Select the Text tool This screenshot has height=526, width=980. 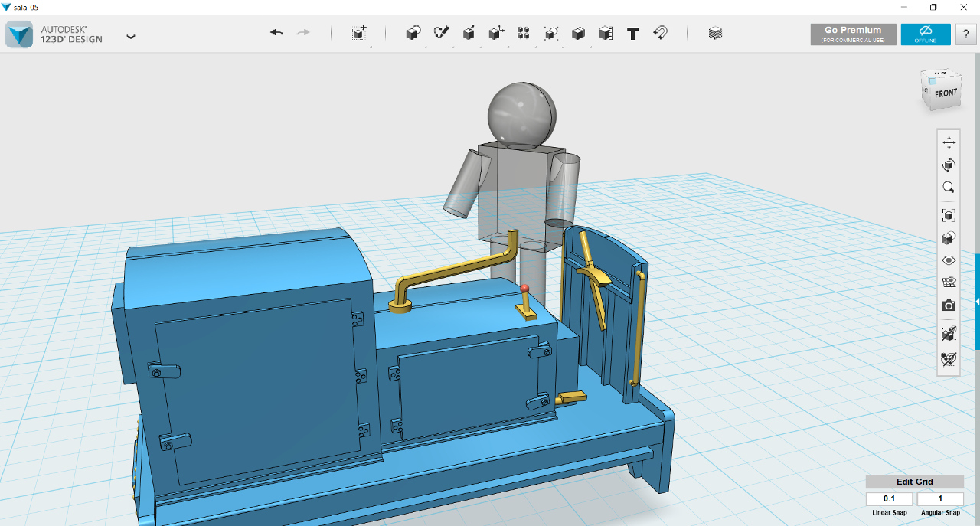(633, 34)
